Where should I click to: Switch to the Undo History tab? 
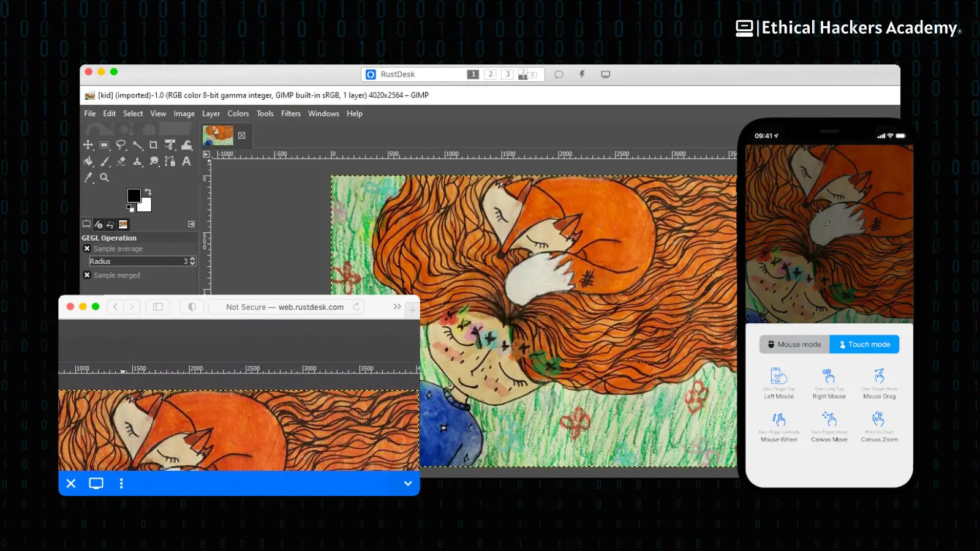pyautogui.click(x=110, y=225)
